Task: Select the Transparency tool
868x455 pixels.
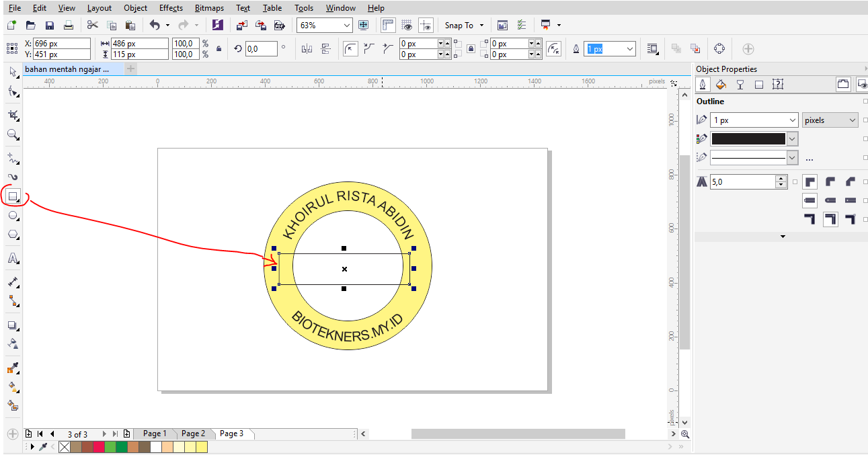Action: tap(13, 343)
